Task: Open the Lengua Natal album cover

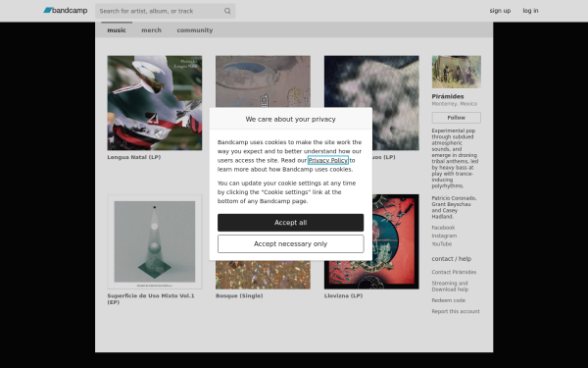Action: 155,103
